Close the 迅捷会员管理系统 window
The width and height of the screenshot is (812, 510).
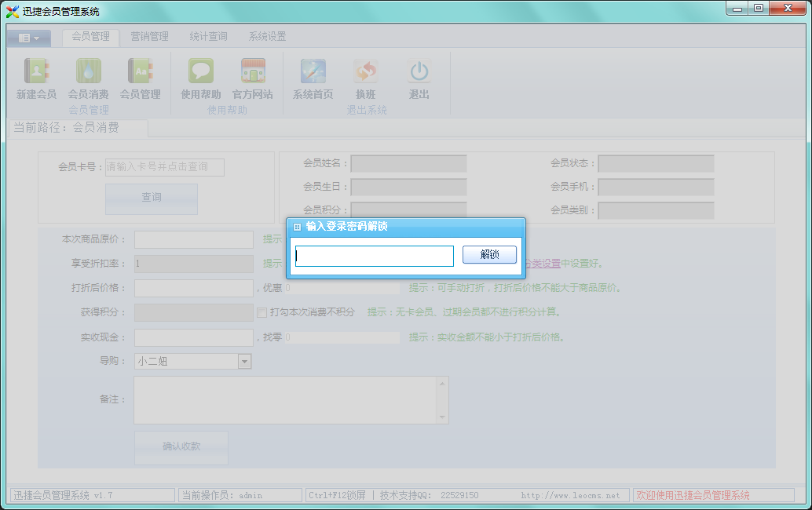(x=788, y=9)
